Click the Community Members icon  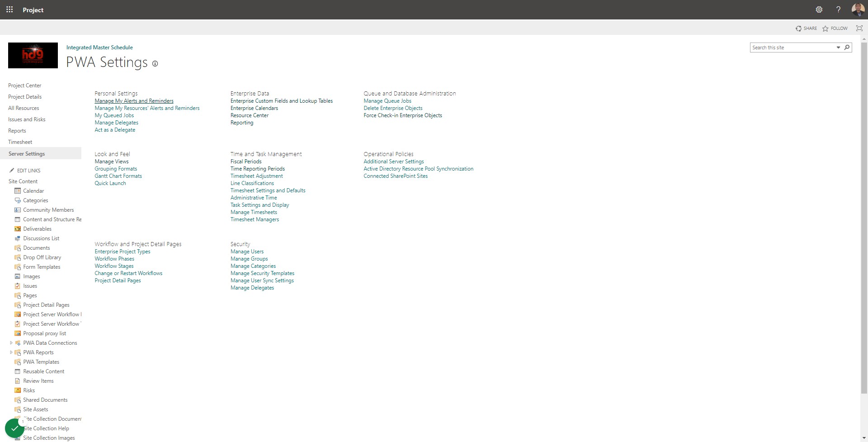click(18, 210)
